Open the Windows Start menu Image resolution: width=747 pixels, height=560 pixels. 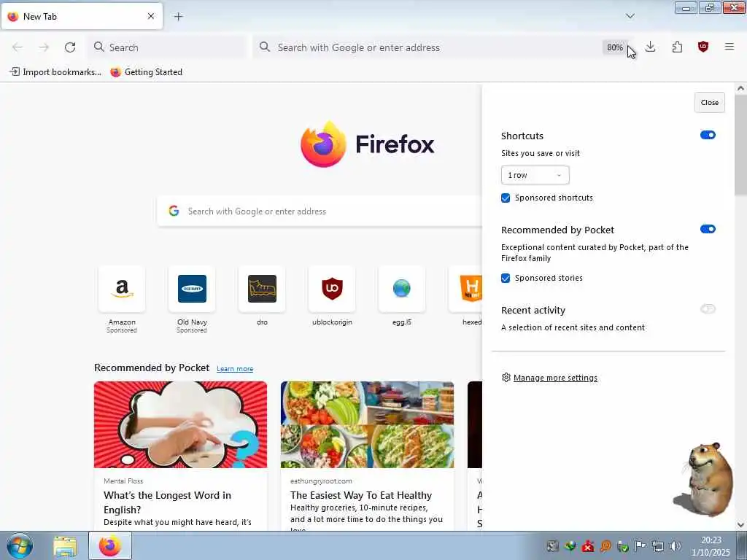coord(20,545)
